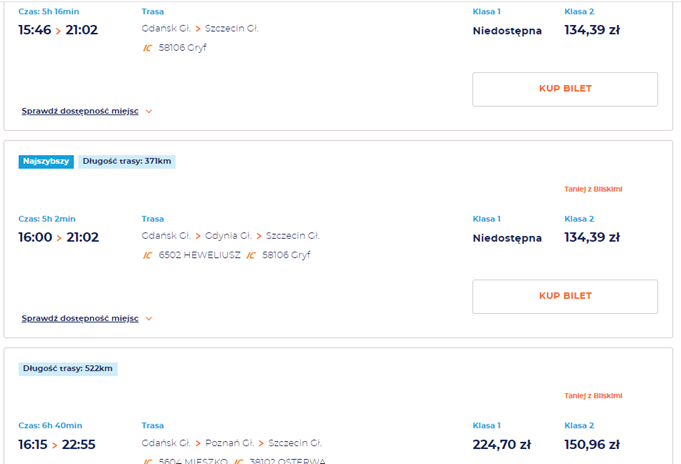Open 'Sprawdź dostępność miejsc' for the 16:00 connection
Screen dimensions: 681x464
pos(80,318)
